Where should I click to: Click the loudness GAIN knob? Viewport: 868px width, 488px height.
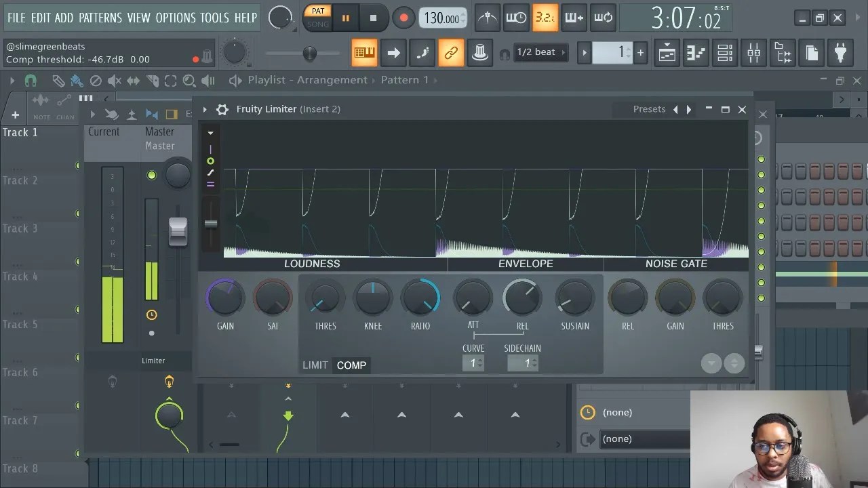[x=225, y=298]
